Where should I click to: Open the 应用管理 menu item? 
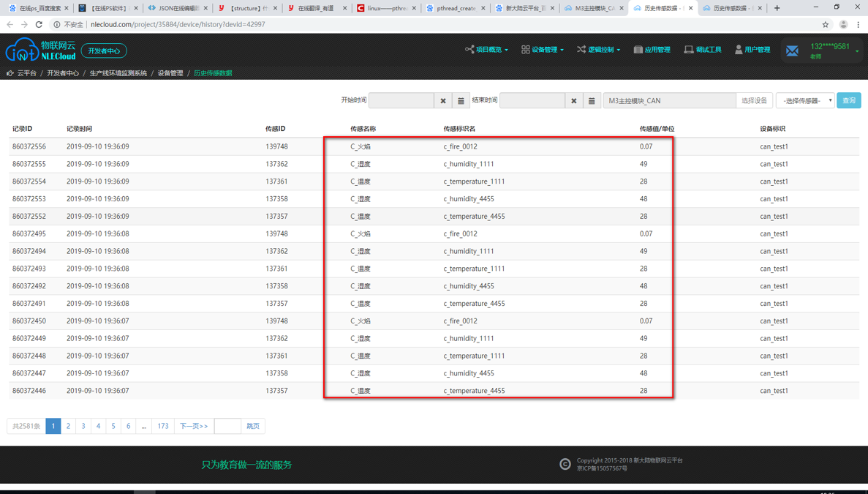[652, 50]
